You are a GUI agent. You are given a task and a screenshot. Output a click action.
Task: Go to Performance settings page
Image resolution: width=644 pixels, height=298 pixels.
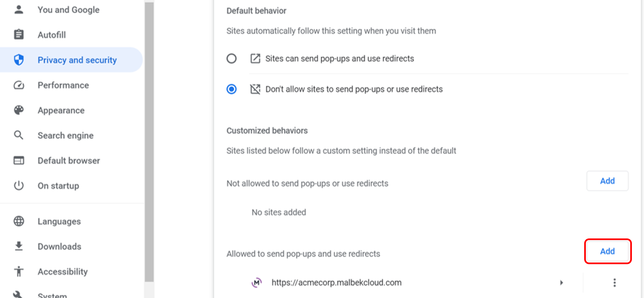tap(63, 85)
